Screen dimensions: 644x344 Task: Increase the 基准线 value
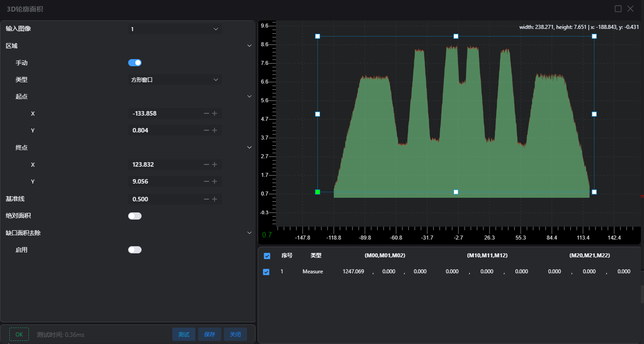click(x=215, y=199)
